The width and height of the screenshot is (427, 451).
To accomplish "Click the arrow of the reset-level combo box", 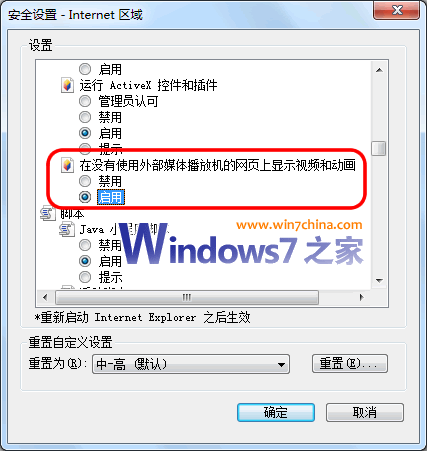I will coord(281,364).
